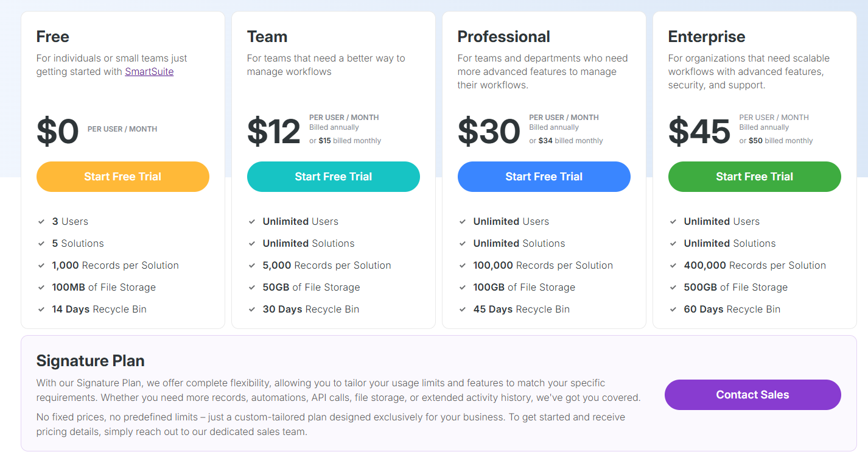Click the checkmark next to "5 Solutions"
The width and height of the screenshot is (868, 460).
41,244
